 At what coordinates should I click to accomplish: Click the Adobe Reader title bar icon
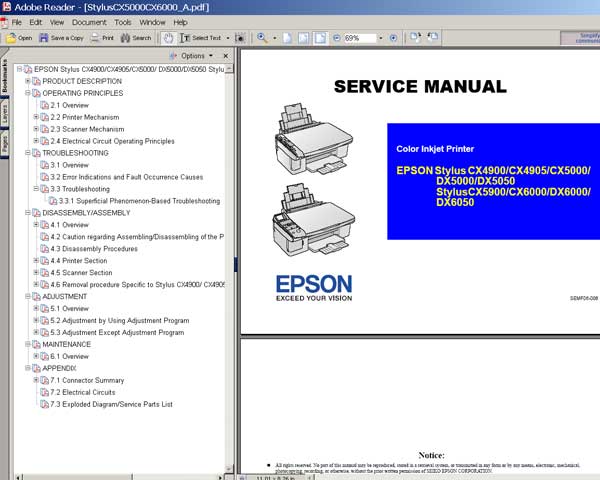[x=7, y=7]
